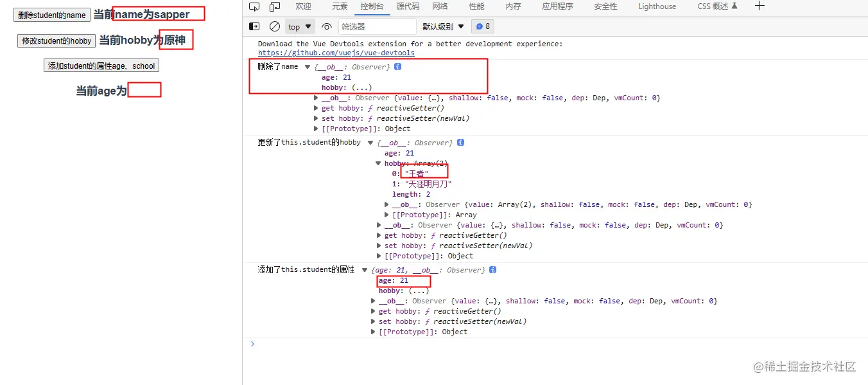Click the plus icon to add tool tab

[x=760, y=6]
